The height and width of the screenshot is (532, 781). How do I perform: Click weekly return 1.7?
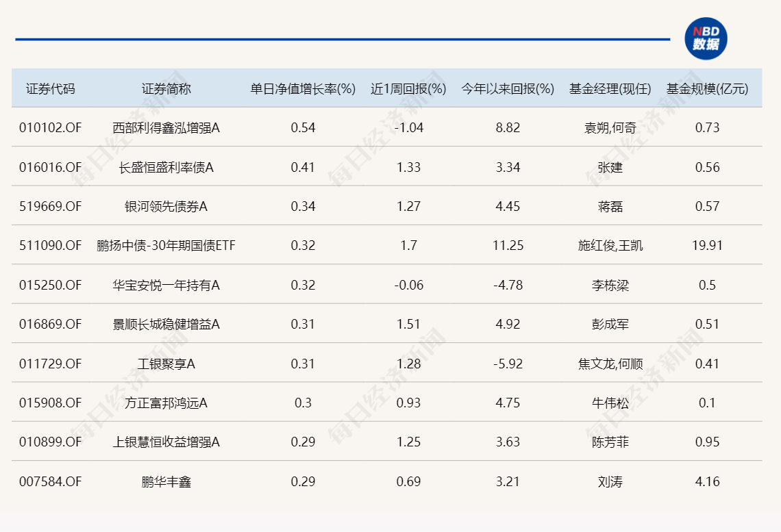[408, 245]
